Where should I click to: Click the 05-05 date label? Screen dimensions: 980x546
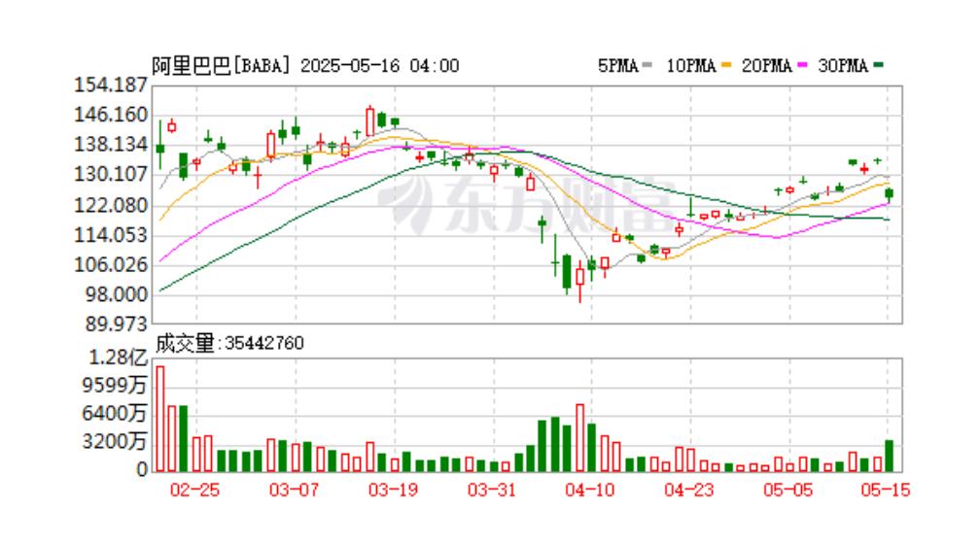tap(788, 490)
